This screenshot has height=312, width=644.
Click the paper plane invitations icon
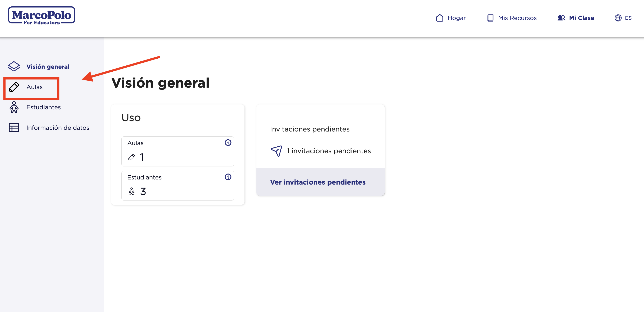pos(276,151)
